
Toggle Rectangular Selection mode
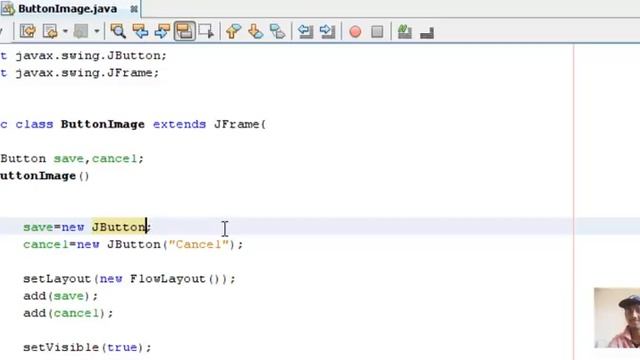coord(206,31)
